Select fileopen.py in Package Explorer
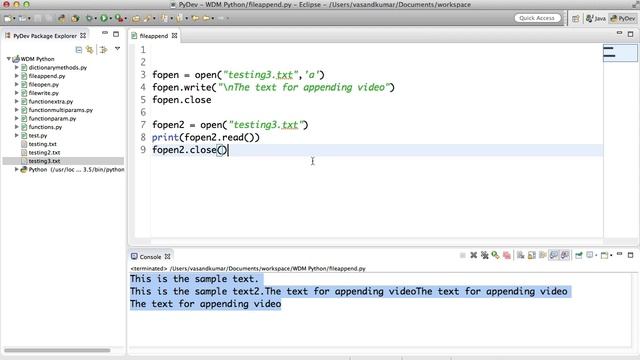640x360 pixels. [x=44, y=84]
